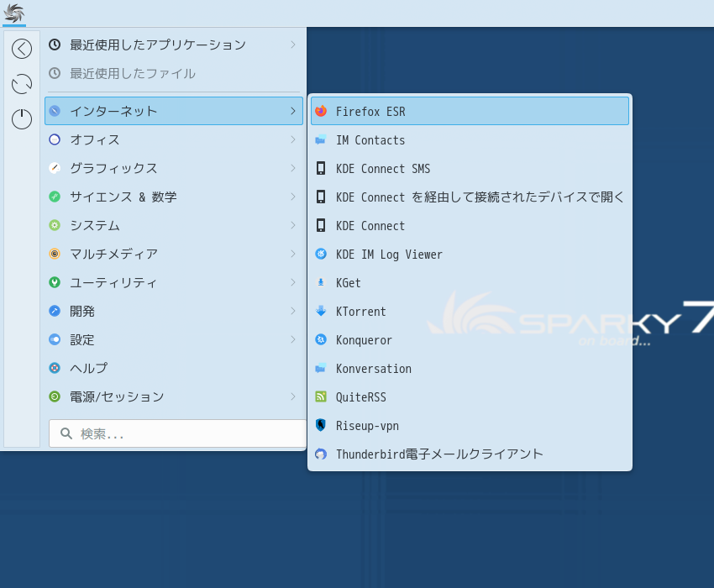Click the ヘルプ lifebuoy icon
Viewport: 714px width, 588px height.
[55, 368]
